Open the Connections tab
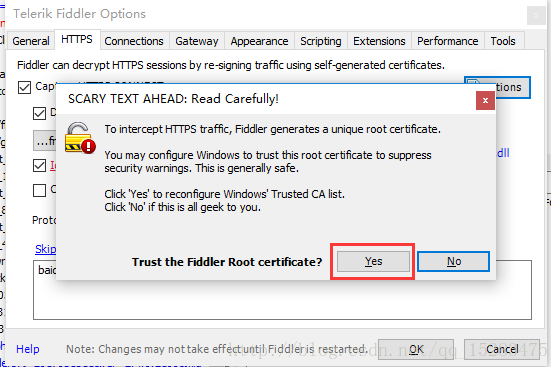560x370 pixels. (x=134, y=41)
